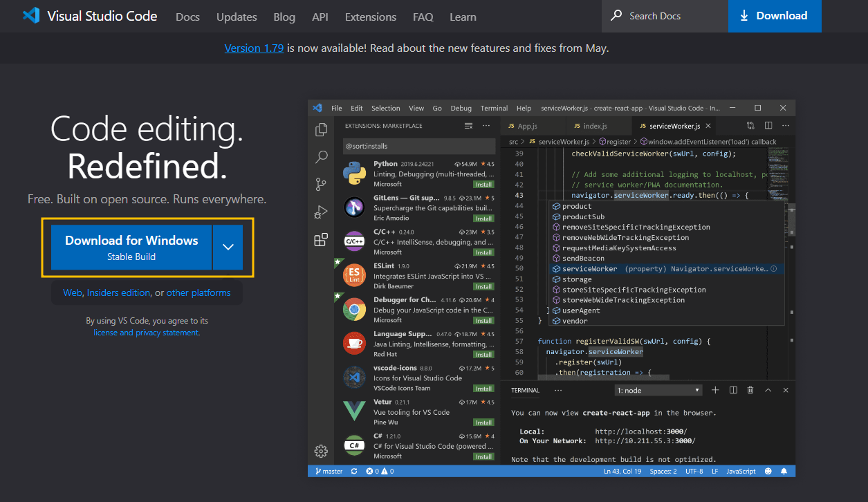Viewport: 868px width, 502px height.
Task: Click the Vetur extension icon
Action: click(x=355, y=411)
